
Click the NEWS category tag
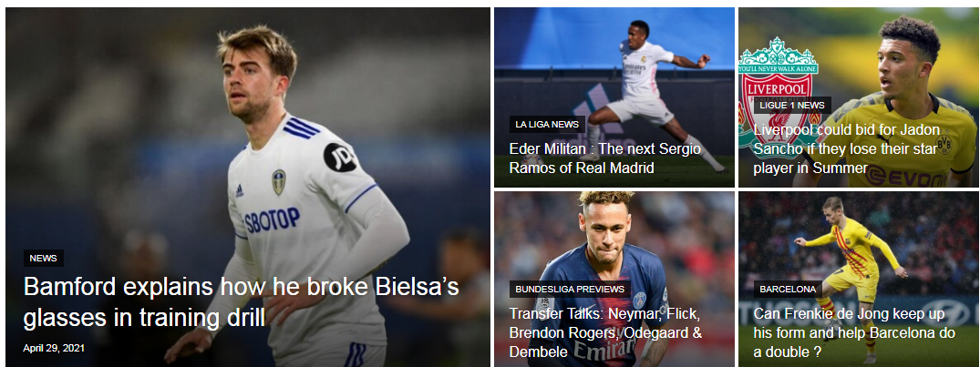(x=43, y=258)
